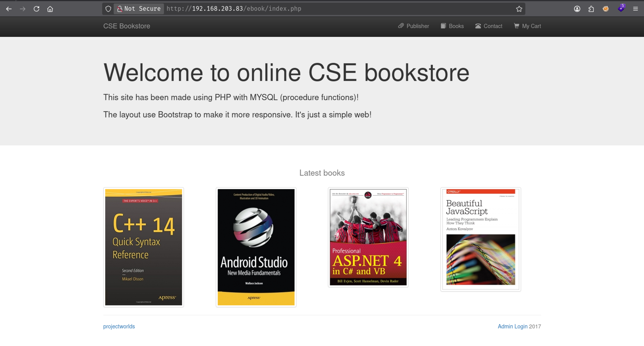Open the My Cart nav item
The width and height of the screenshot is (644, 346).
[x=527, y=26]
